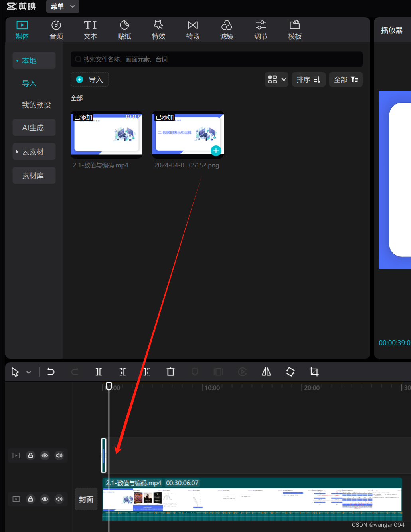411x532 pixels.
Task: Expand the selection tool mode chevron
Action: click(x=29, y=372)
